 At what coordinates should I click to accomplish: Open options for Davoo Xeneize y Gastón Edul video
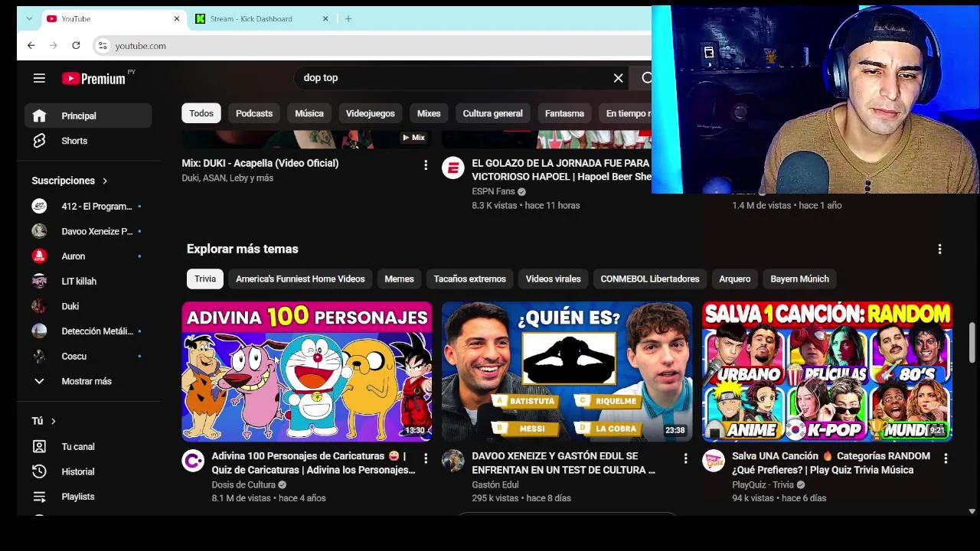[x=686, y=458]
